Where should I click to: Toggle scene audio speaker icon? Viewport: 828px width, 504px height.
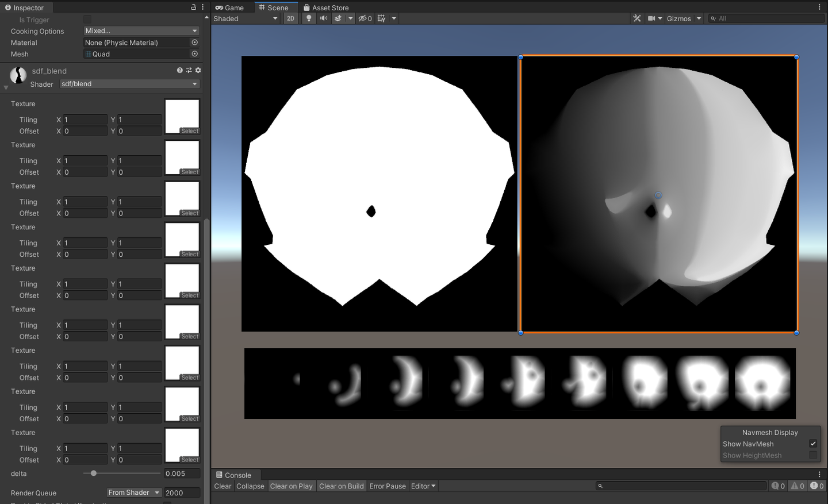pos(323,18)
